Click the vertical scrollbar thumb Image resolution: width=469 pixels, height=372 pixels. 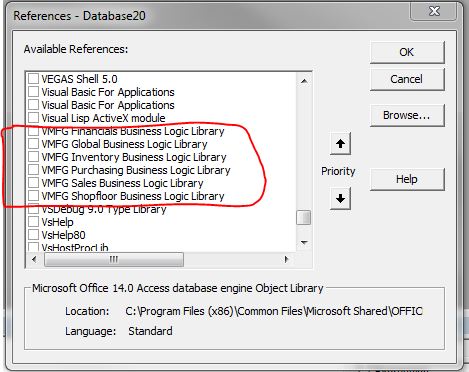coord(304,218)
